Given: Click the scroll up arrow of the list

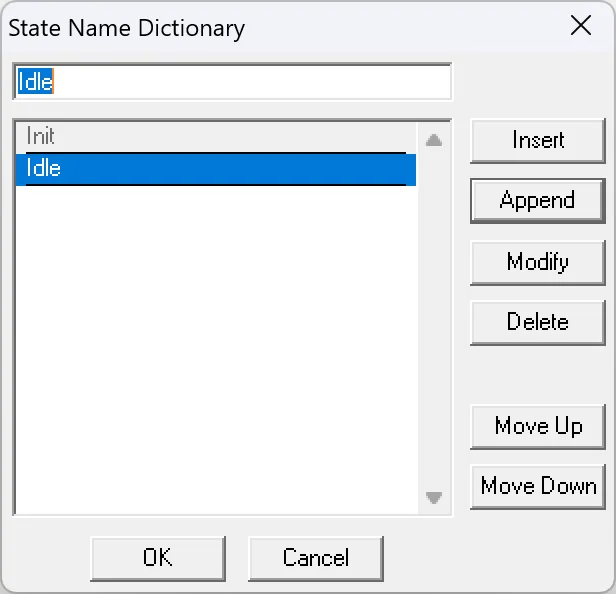Looking at the screenshot, I should (433, 141).
